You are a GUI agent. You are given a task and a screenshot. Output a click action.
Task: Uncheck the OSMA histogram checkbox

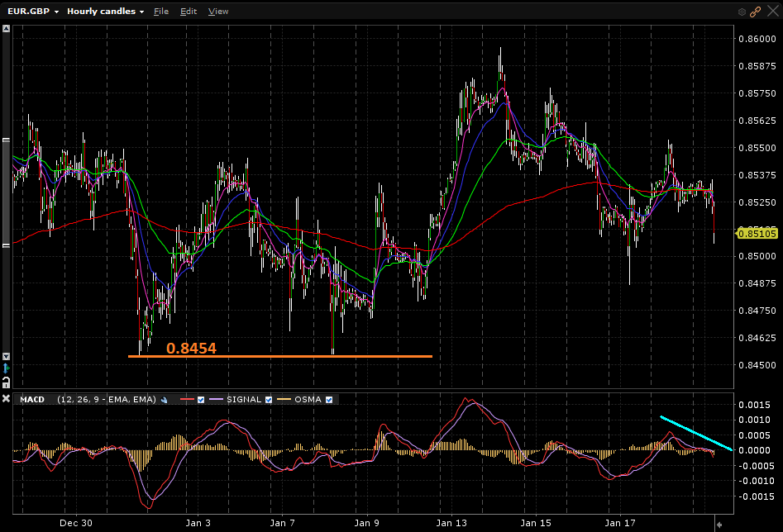tap(329, 400)
